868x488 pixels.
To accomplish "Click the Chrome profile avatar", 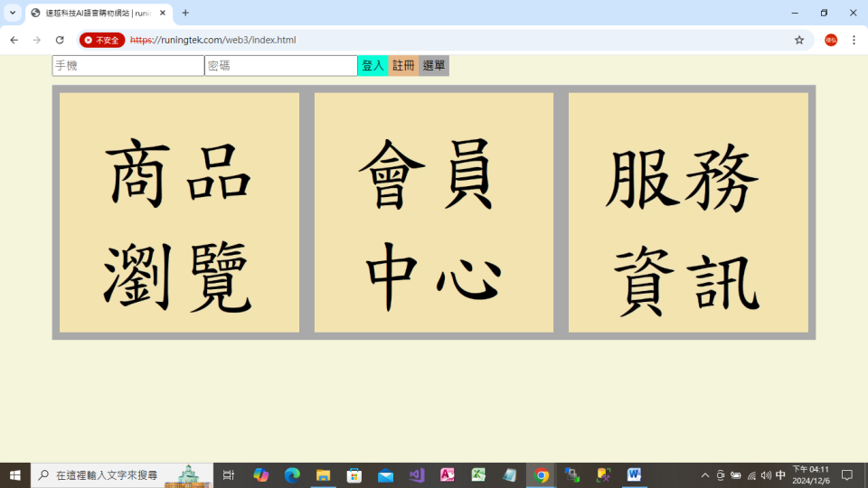I will [x=830, y=40].
